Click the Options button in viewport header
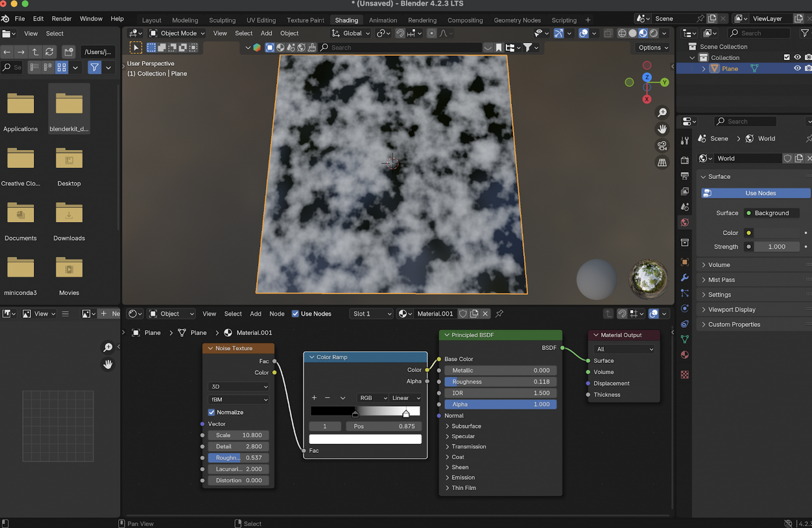The image size is (812, 528). click(x=653, y=47)
